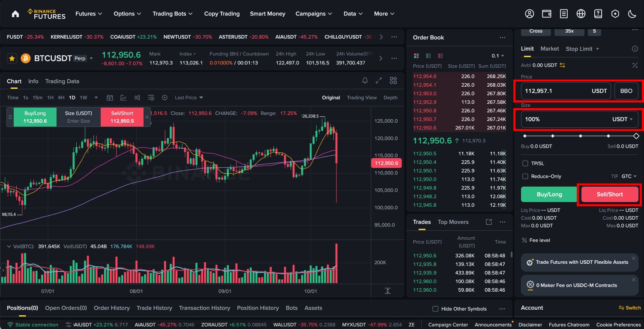
Task: Open the futures calculator icon
Action: [635, 65]
